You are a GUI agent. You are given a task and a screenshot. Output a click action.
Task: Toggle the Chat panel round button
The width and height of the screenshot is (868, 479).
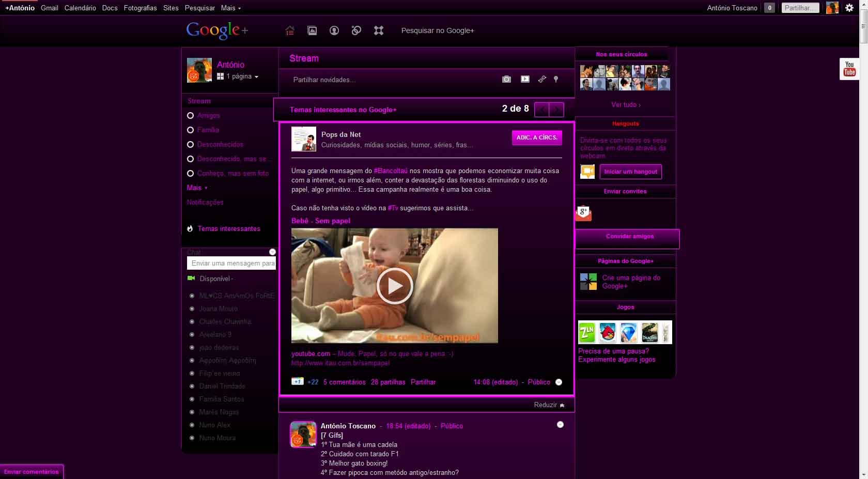(x=272, y=252)
